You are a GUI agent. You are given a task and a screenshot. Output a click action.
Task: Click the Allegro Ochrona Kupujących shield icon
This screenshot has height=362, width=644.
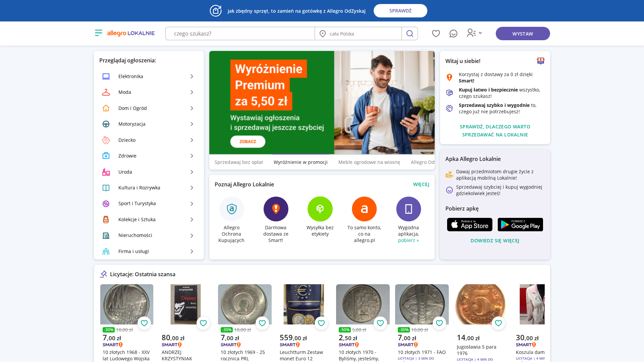pyautogui.click(x=232, y=209)
